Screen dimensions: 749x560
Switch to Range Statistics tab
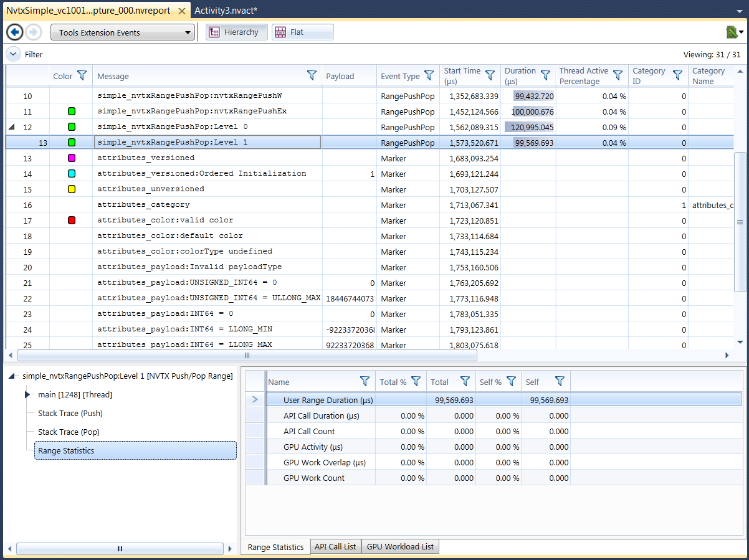coord(275,547)
